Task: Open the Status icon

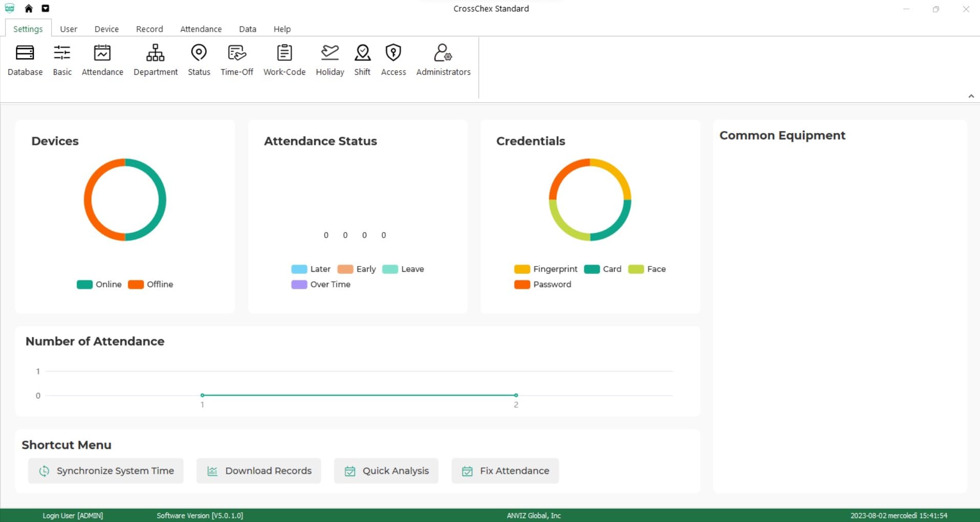Action: point(199,60)
